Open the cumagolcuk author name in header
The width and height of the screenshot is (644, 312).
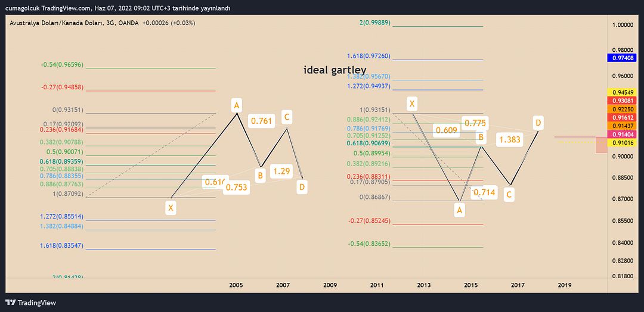pos(24,8)
